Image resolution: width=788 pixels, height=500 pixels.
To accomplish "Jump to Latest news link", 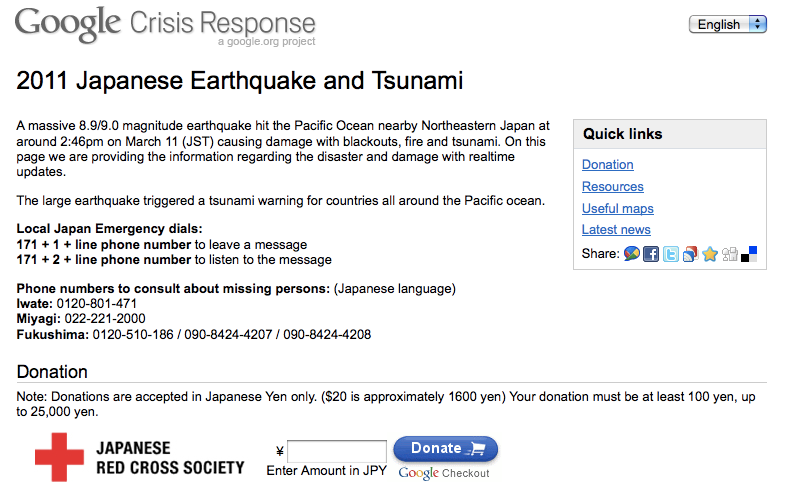I will (x=616, y=230).
